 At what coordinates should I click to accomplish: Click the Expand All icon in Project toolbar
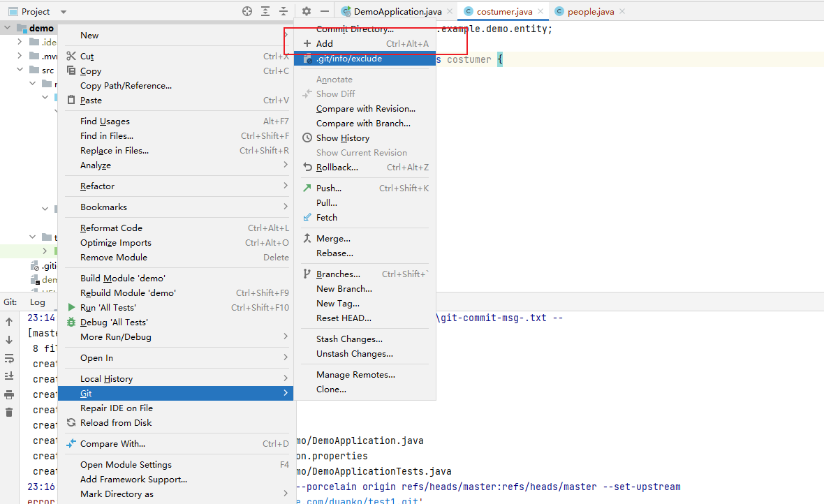265,11
